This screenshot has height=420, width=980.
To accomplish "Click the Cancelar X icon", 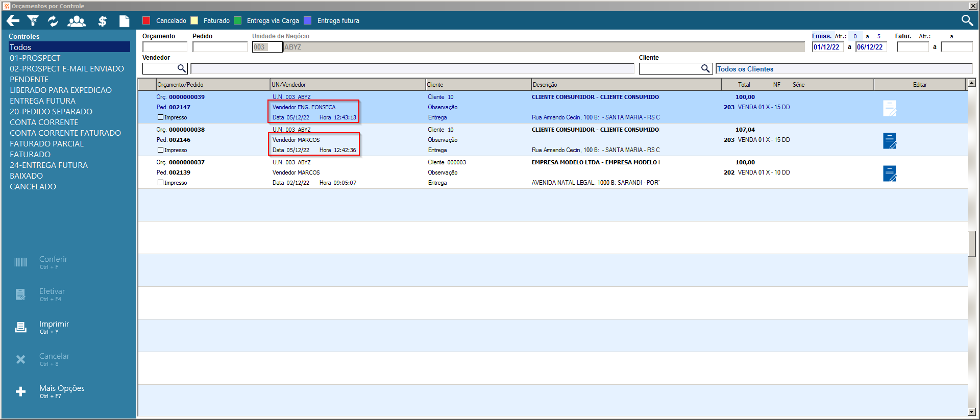I will (x=20, y=359).
